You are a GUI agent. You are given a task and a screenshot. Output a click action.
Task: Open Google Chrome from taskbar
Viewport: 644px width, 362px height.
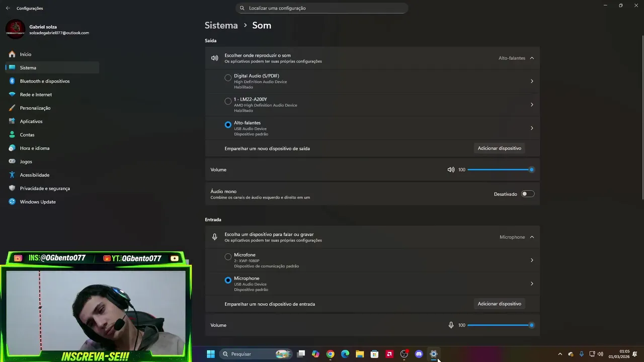[x=330, y=354]
